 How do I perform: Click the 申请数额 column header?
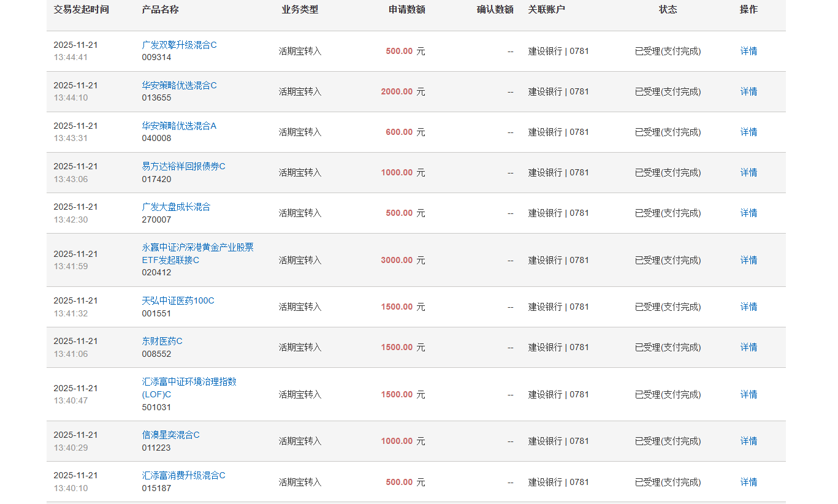[x=407, y=9]
